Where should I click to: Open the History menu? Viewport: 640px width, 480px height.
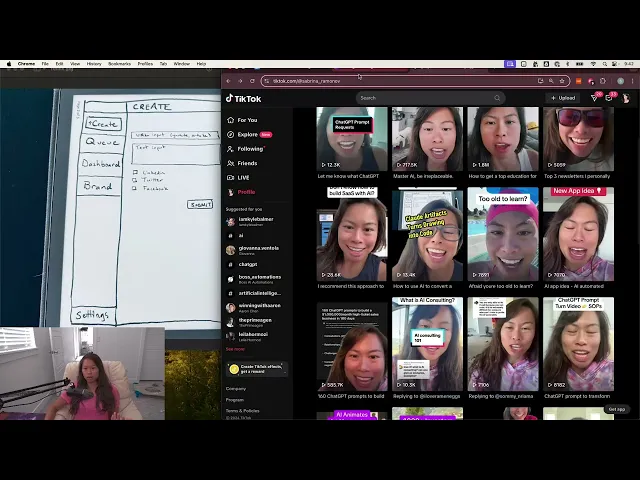(94, 64)
